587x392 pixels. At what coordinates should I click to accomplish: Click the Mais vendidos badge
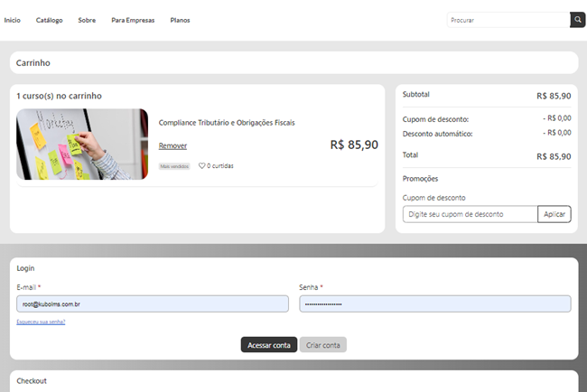point(174,166)
